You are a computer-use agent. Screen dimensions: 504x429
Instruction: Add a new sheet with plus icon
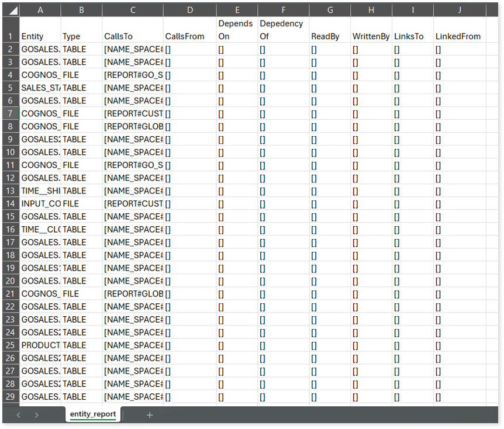coord(150,414)
